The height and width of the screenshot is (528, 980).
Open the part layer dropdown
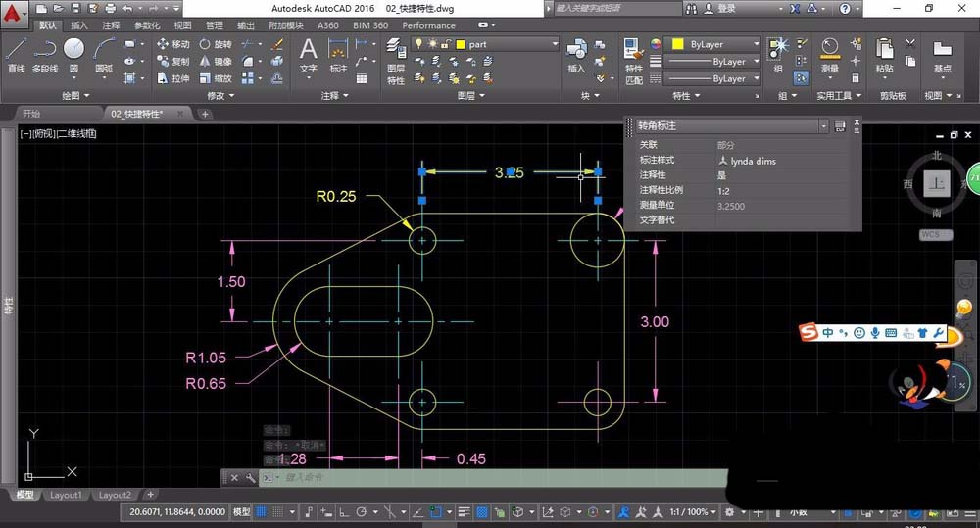tap(554, 44)
